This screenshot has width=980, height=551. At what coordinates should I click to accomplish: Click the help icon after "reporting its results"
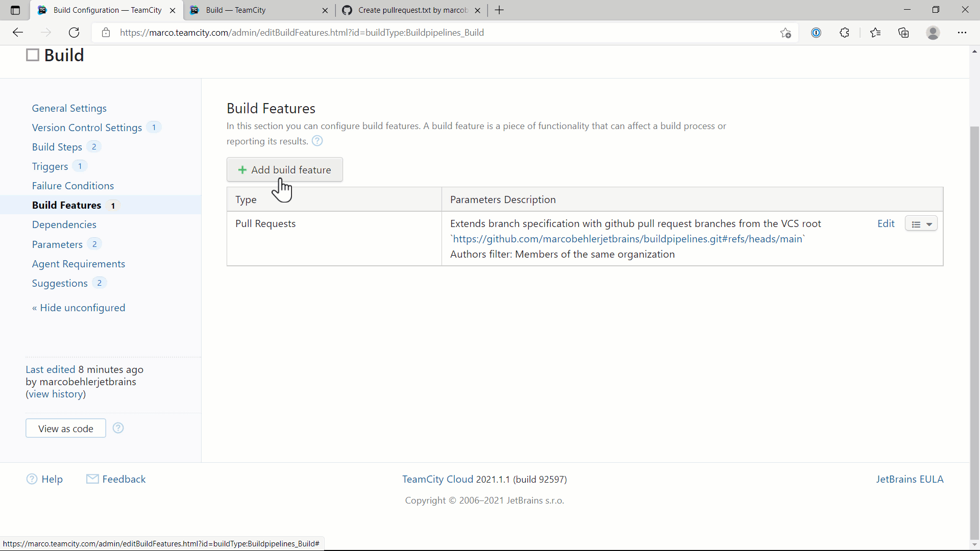[317, 141]
